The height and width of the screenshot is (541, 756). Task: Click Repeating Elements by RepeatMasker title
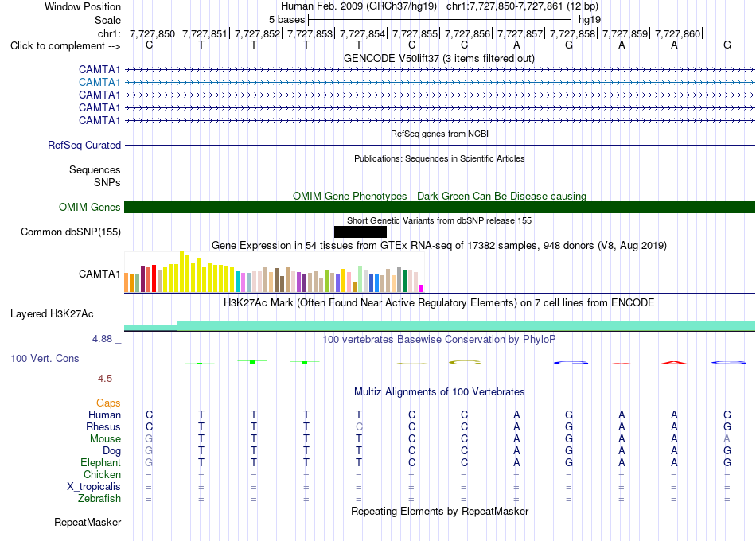tap(440, 511)
